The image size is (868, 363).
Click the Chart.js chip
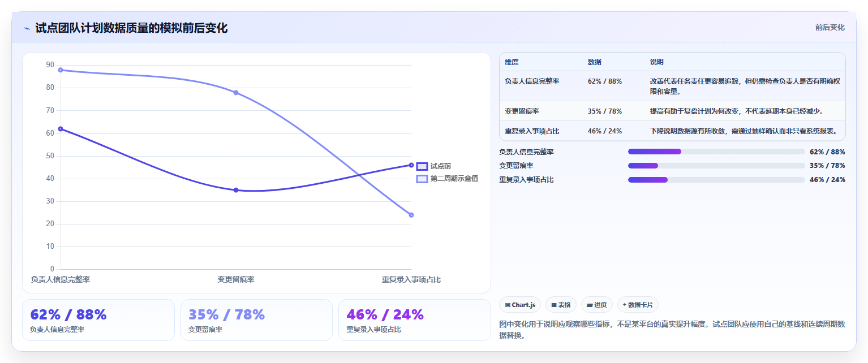pyautogui.click(x=521, y=305)
